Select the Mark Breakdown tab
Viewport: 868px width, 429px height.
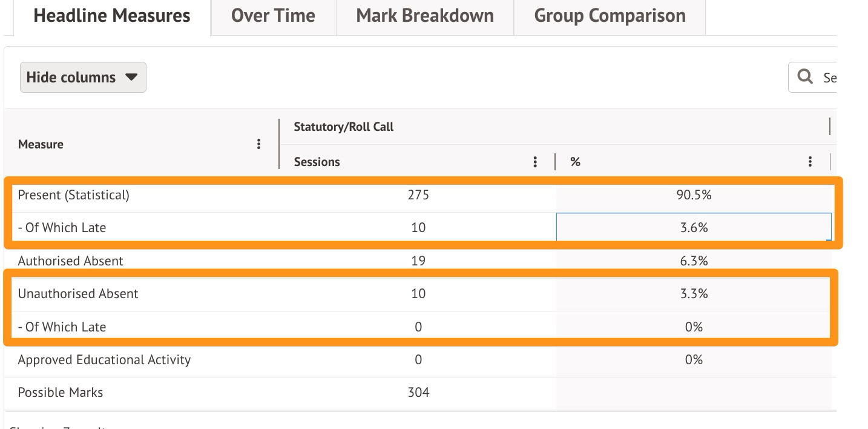tap(425, 16)
